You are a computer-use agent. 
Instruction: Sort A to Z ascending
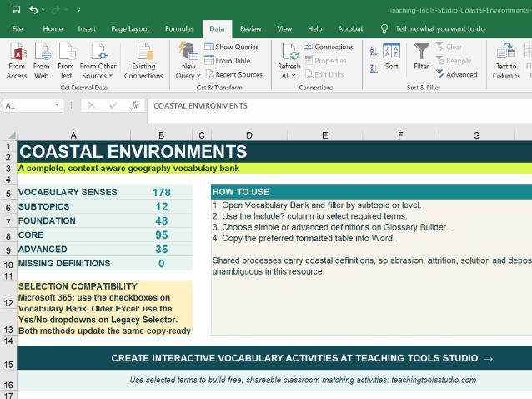[374, 51]
